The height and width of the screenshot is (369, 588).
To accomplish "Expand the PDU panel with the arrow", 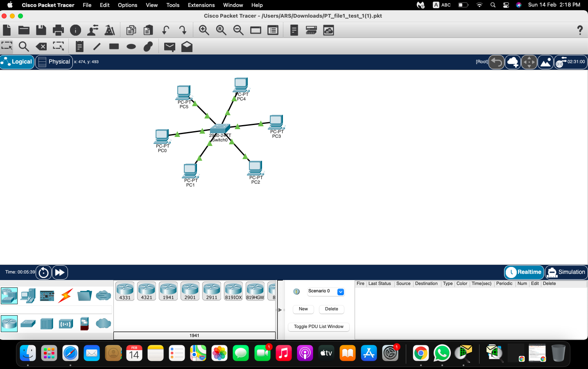I will (x=280, y=310).
